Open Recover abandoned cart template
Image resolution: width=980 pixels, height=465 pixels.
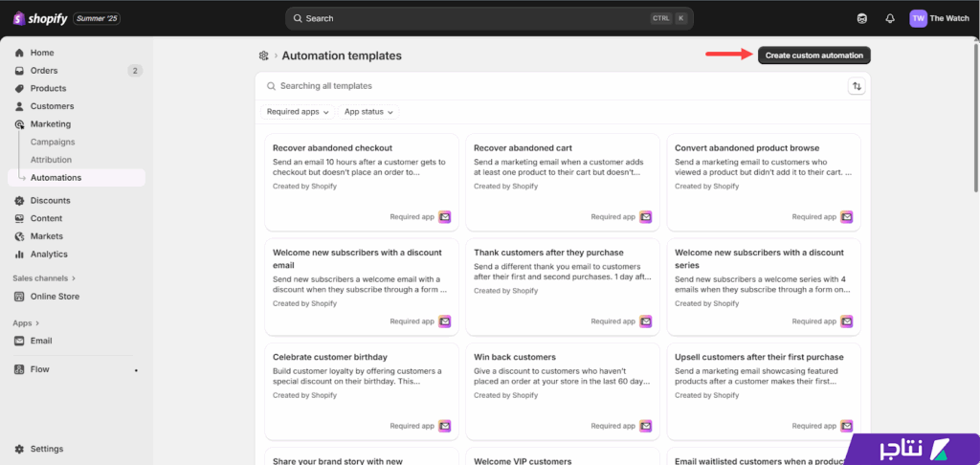coord(563,183)
